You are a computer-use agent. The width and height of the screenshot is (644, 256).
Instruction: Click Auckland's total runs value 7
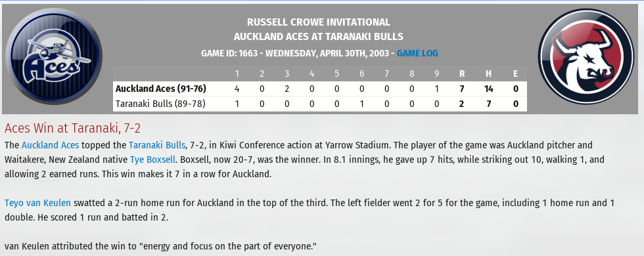click(461, 89)
